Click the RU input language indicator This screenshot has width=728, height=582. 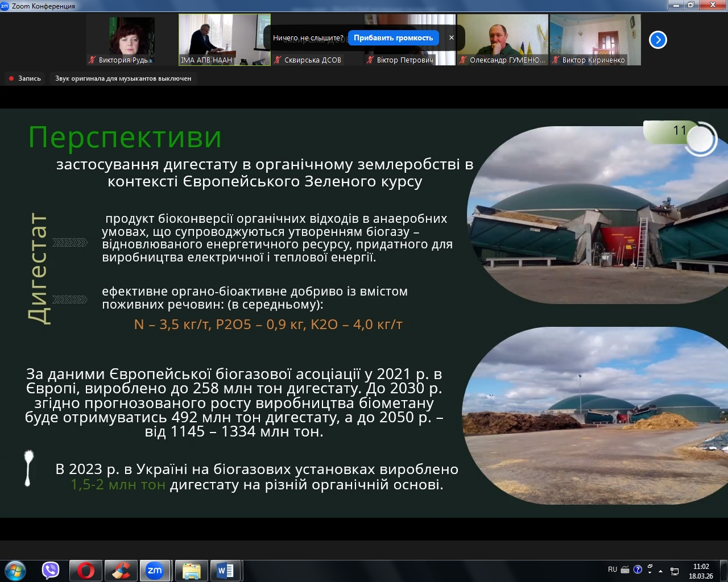coord(613,569)
